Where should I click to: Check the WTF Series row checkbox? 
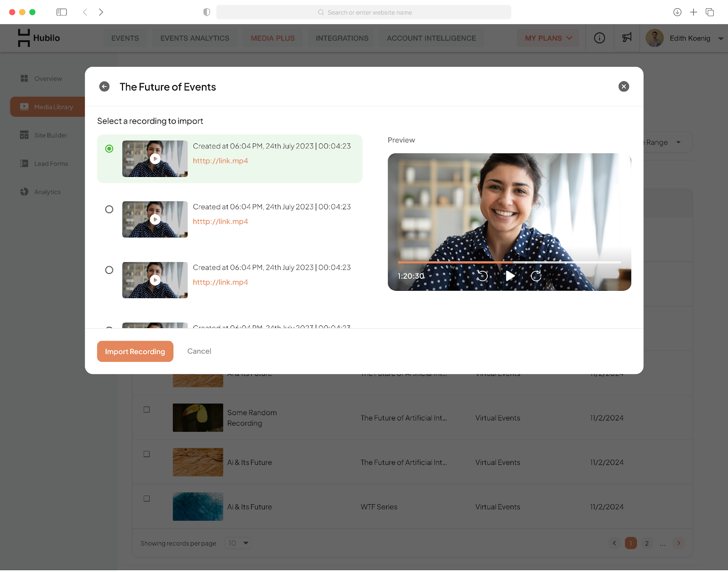pos(147,499)
